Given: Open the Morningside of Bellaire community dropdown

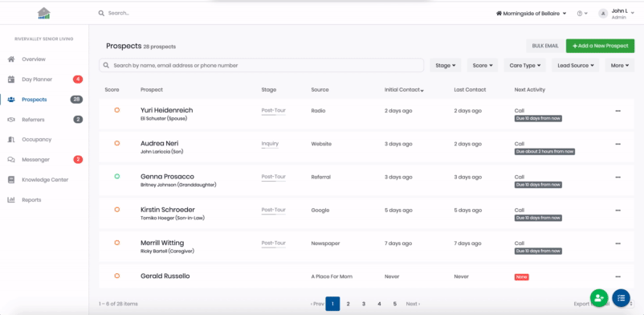Looking at the screenshot, I should (x=532, y=13).
